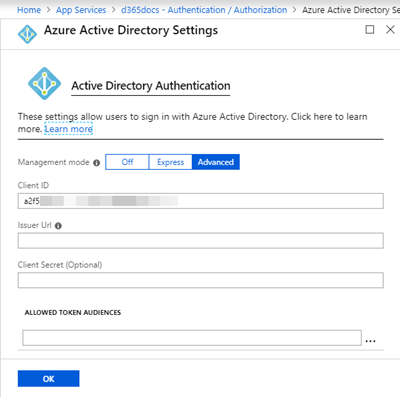
Task: Confirm settings with the OK button
Action: [x=49, y=379]
